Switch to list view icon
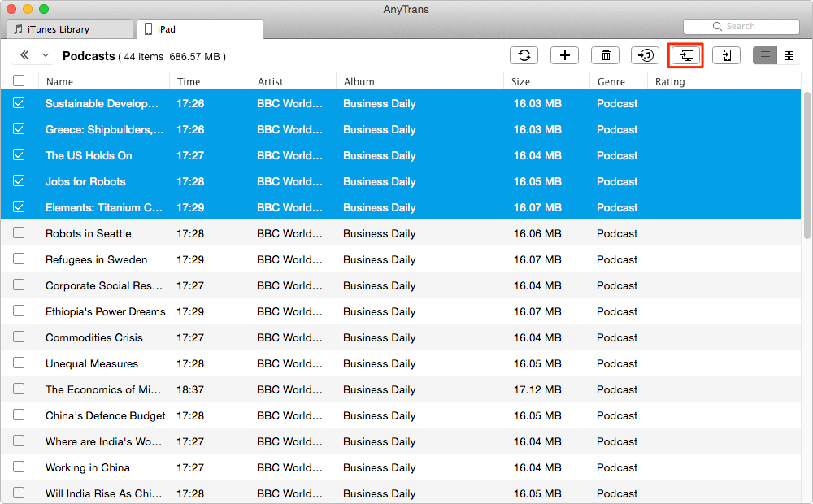Image resolution: width=813 pixels, height=504 pixels. (765, 55)
